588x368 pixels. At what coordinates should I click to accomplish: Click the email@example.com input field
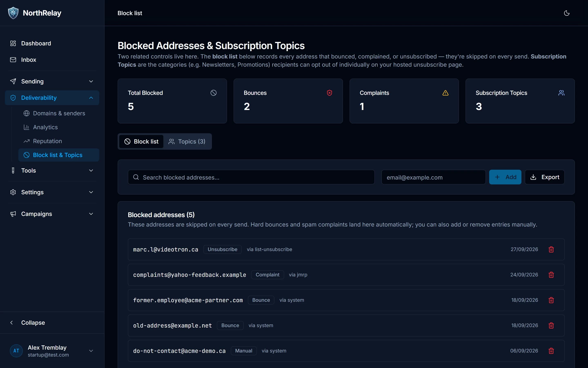coord(433,177)
